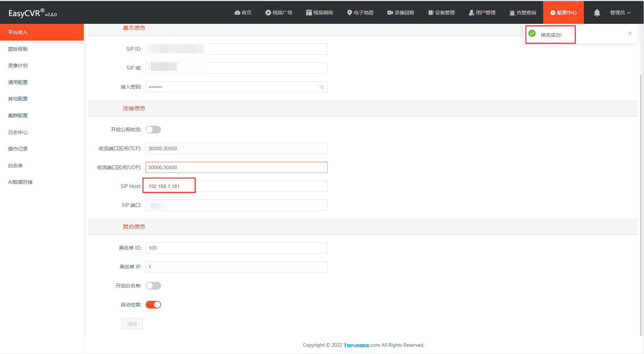644x354 pixels.
Task: Select the 视频广场 video plaza icon
Action: [x=279, y=12]
